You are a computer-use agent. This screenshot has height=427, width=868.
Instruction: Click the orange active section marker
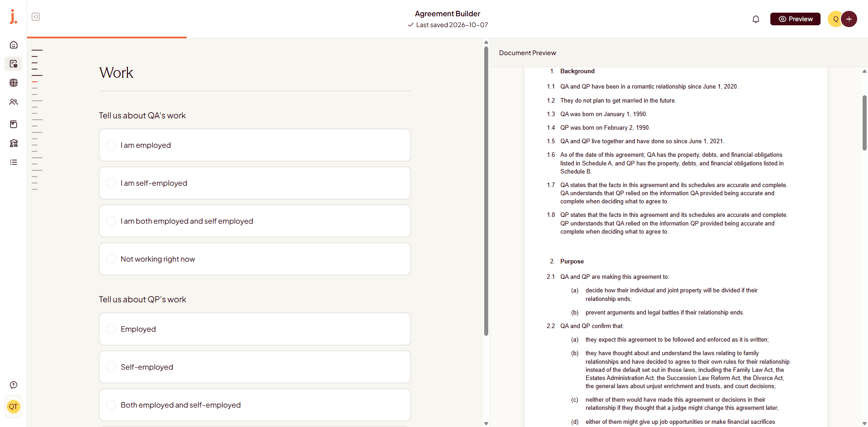pyautogui.click(x=35, y=82)
